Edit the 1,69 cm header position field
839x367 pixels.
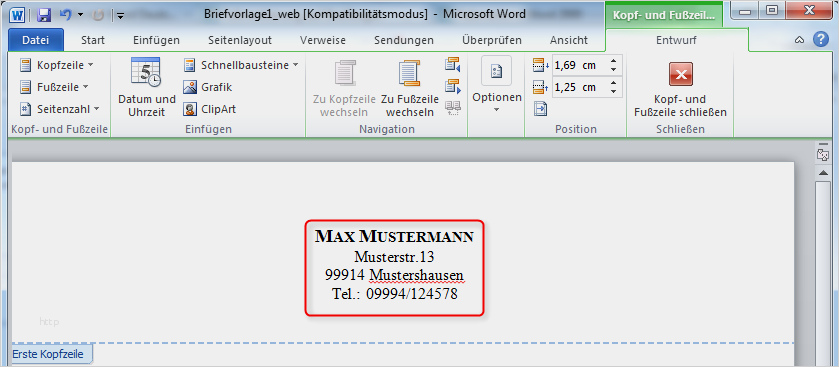(579, 65)
